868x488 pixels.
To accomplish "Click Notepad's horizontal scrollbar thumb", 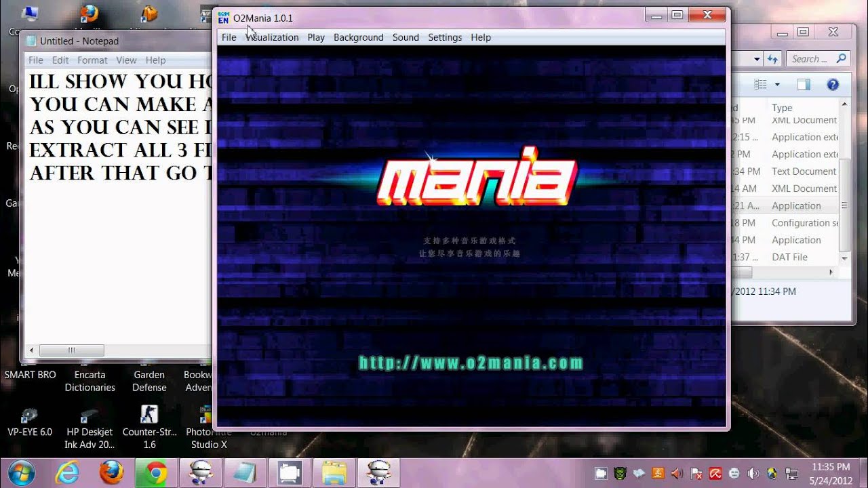I will pyautogui.click(x=71, y=350).
